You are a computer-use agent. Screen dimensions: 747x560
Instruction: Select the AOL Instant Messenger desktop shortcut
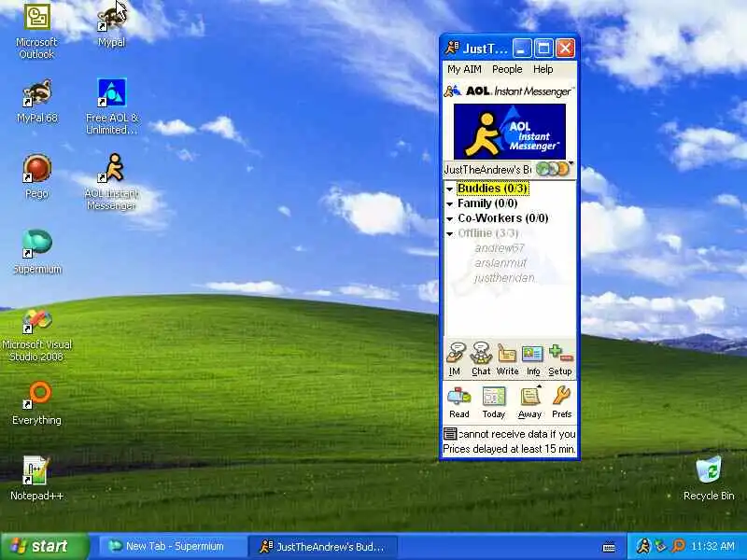pyautogui.click(x=111, y=182)
